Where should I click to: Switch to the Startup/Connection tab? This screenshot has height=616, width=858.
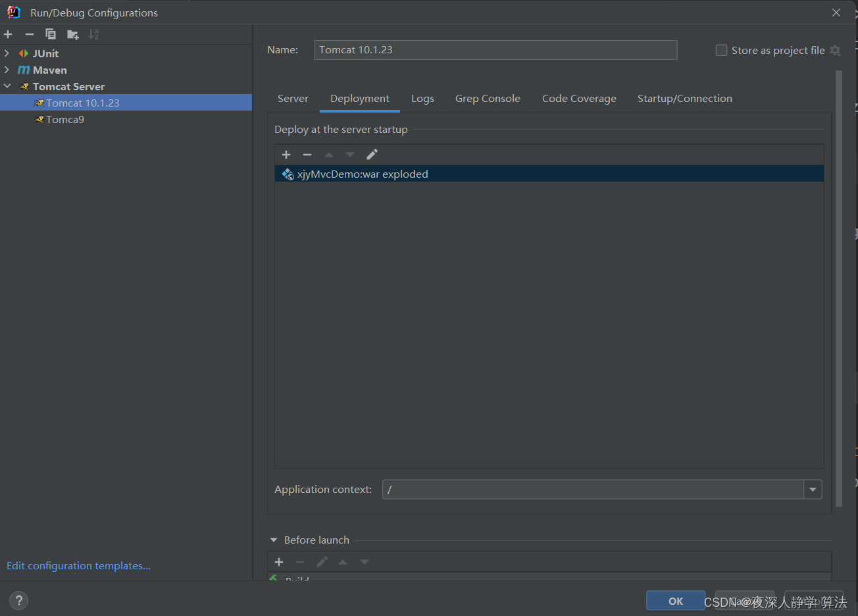tap(684, 99)
